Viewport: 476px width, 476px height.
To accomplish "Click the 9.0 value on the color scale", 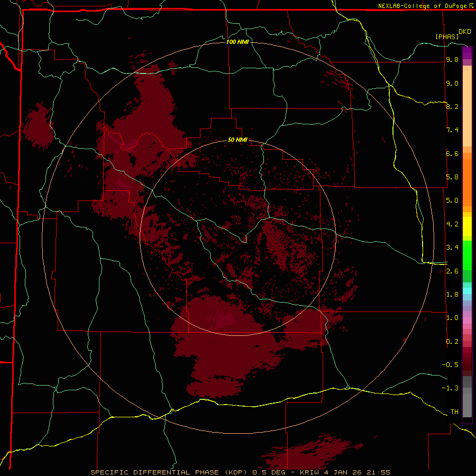I will (x=452, y=83).
